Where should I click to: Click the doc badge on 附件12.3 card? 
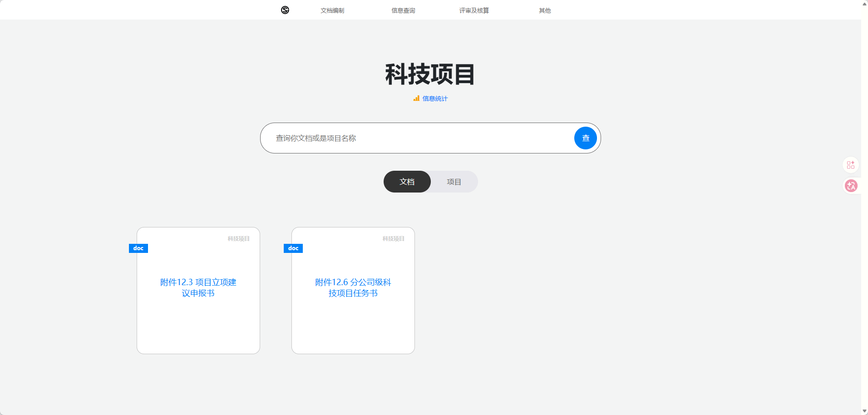pos(138,248)
